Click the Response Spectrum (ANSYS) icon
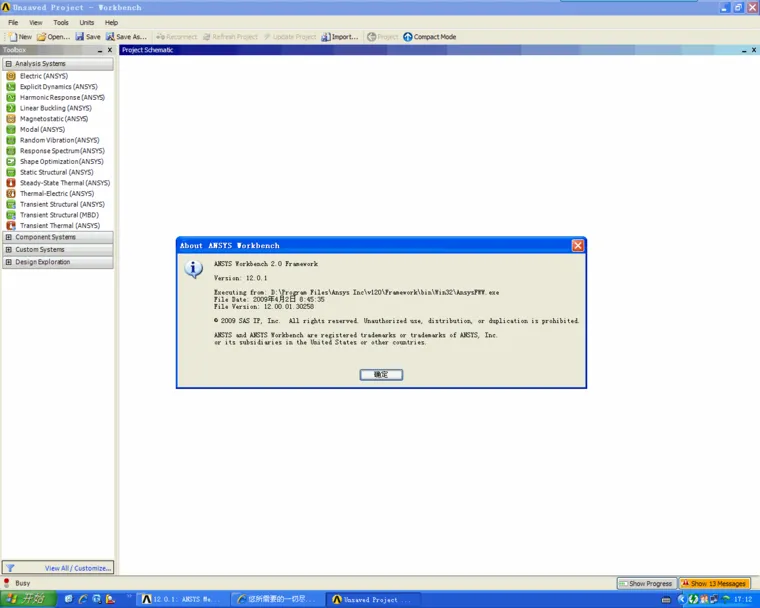The width and height of the screenshot is (760, 608). click(x=11, y=151)
